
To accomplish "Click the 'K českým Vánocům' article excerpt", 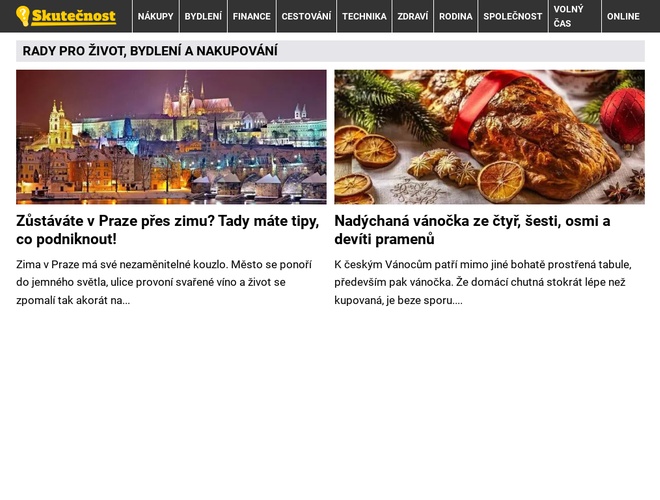I will coord(483,282).
